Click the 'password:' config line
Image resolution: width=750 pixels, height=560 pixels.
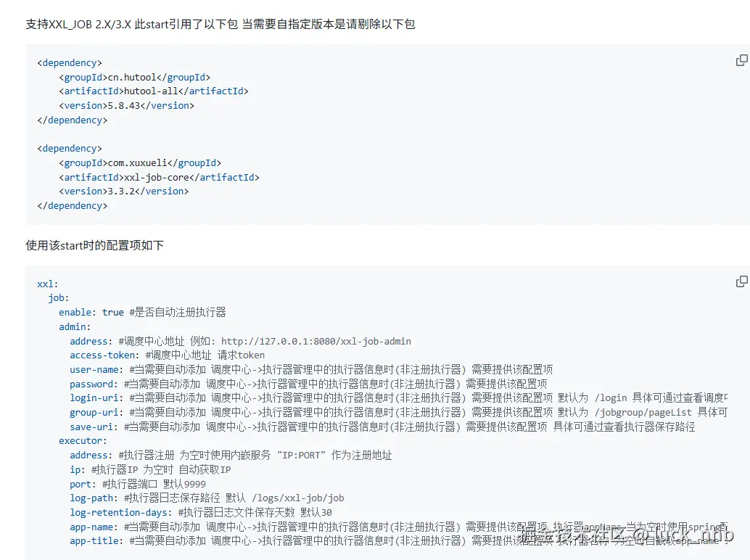click(308, 384)
